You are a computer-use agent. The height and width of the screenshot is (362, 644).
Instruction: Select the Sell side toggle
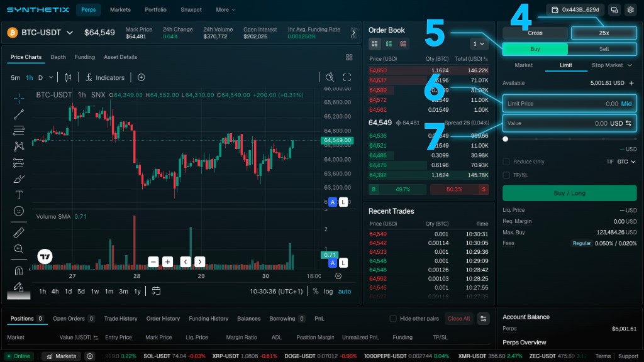pyautogui.click(x=604, y=49)
